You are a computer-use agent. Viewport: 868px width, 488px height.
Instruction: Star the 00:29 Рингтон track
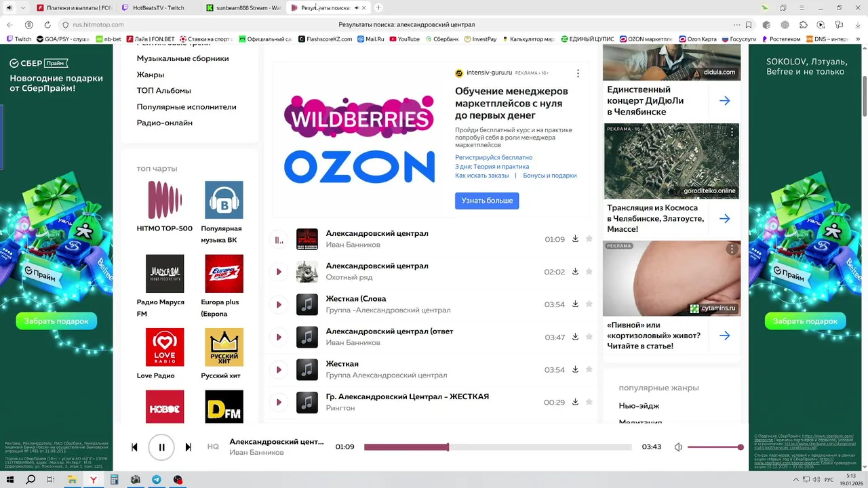pyautogui.click(x=589, y=401)
